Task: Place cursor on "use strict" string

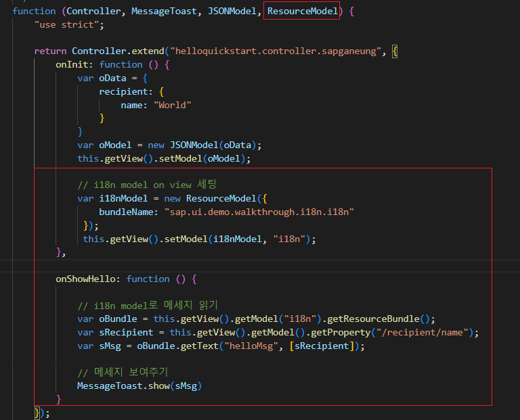Action: (x=66, y=25)
